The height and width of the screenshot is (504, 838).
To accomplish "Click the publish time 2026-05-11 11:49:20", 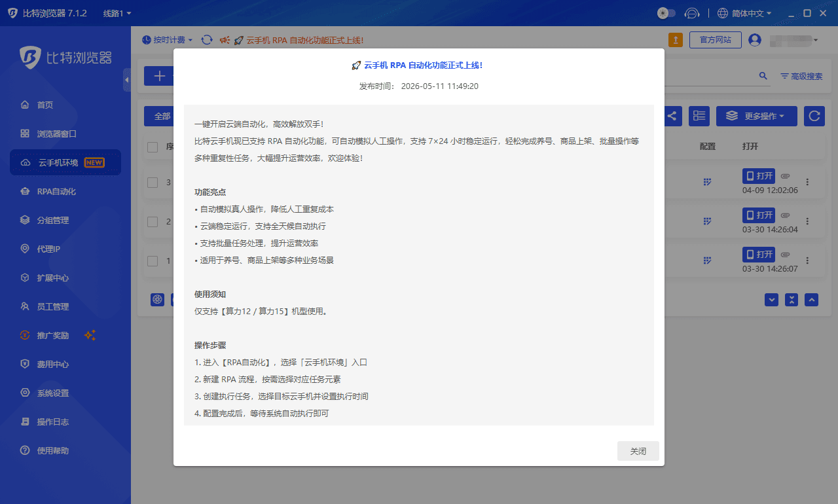I will 440,86.
